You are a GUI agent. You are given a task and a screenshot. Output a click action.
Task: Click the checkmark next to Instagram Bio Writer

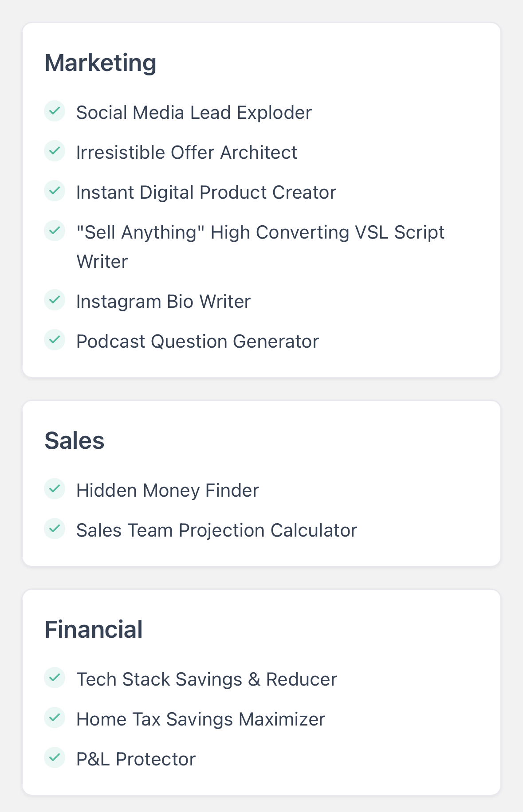pos(55,300)
